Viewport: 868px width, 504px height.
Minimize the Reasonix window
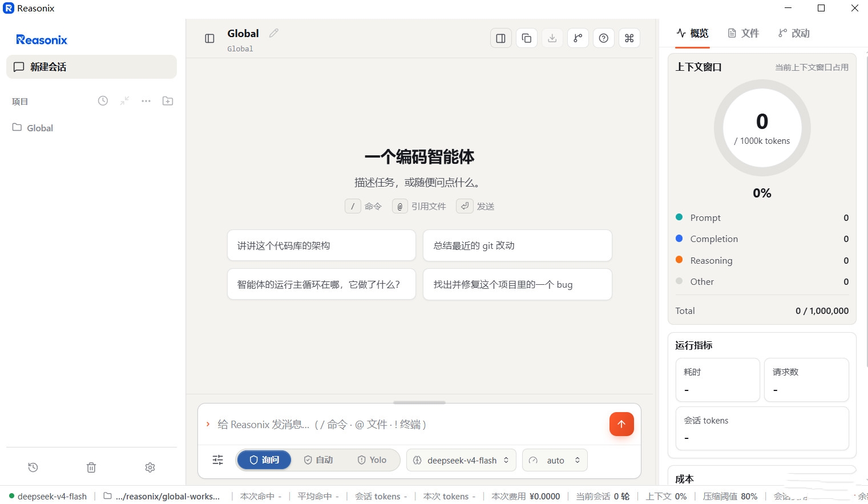tap(788, 8)
